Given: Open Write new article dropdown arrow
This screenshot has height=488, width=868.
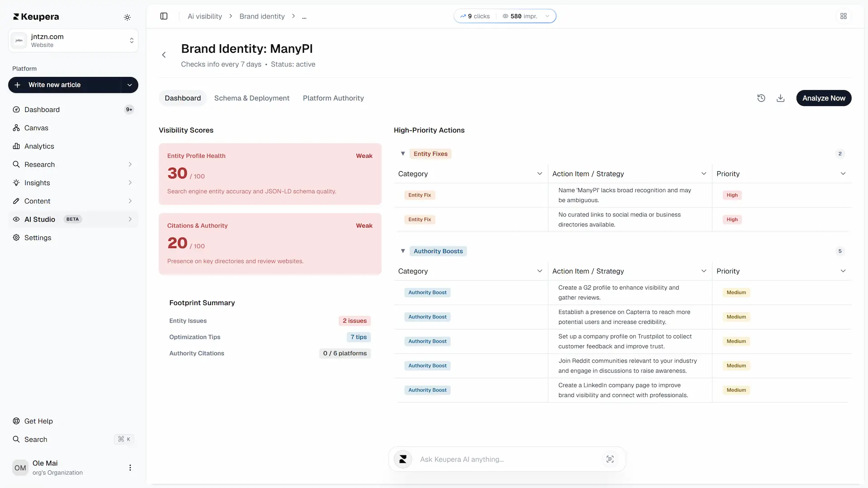Looking at the screenshot, I should click(130, 85).
